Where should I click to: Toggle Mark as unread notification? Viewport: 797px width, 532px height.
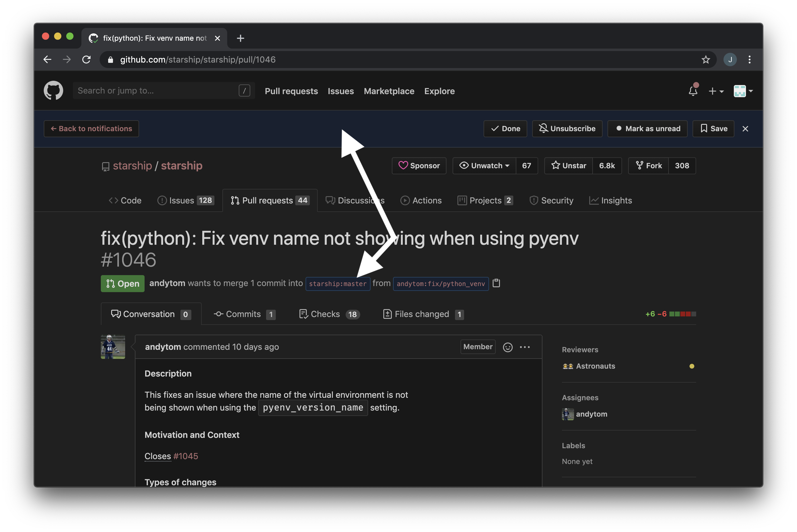pyautogui.click(x=647, y=128)
